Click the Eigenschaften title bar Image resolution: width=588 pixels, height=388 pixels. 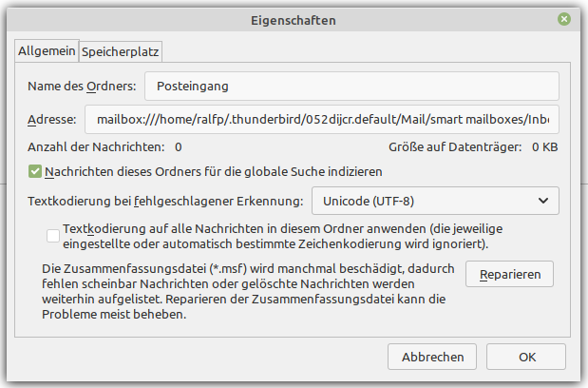[x=294, y=19]
